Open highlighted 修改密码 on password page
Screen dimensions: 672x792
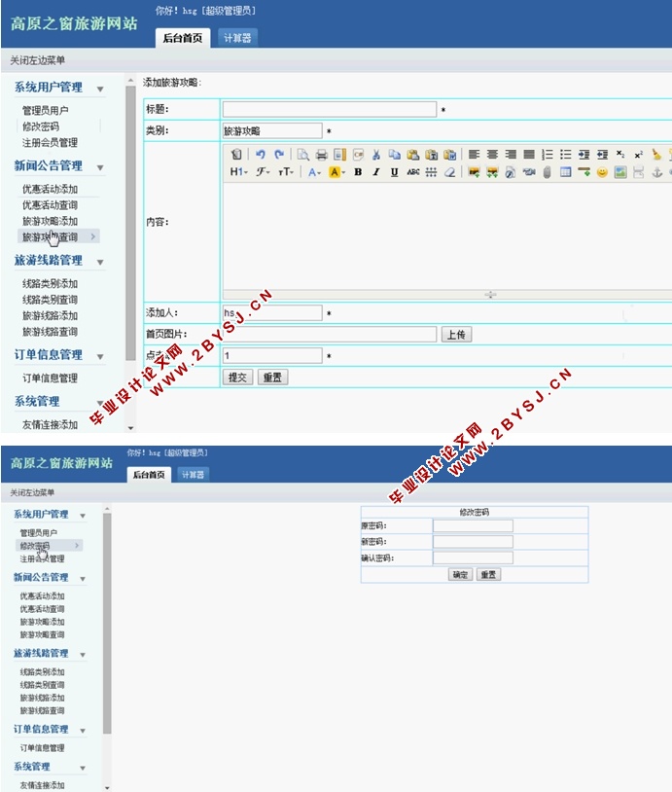pos(50,546)
